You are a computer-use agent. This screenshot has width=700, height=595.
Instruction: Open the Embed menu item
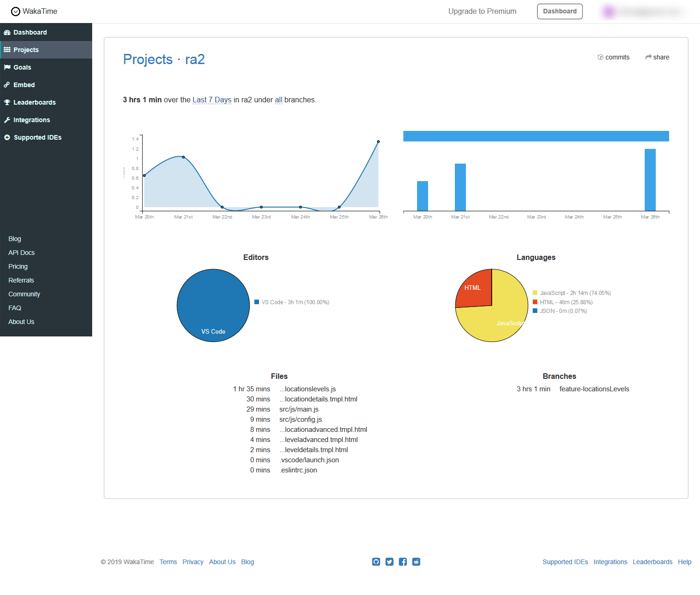pos(46,85)
